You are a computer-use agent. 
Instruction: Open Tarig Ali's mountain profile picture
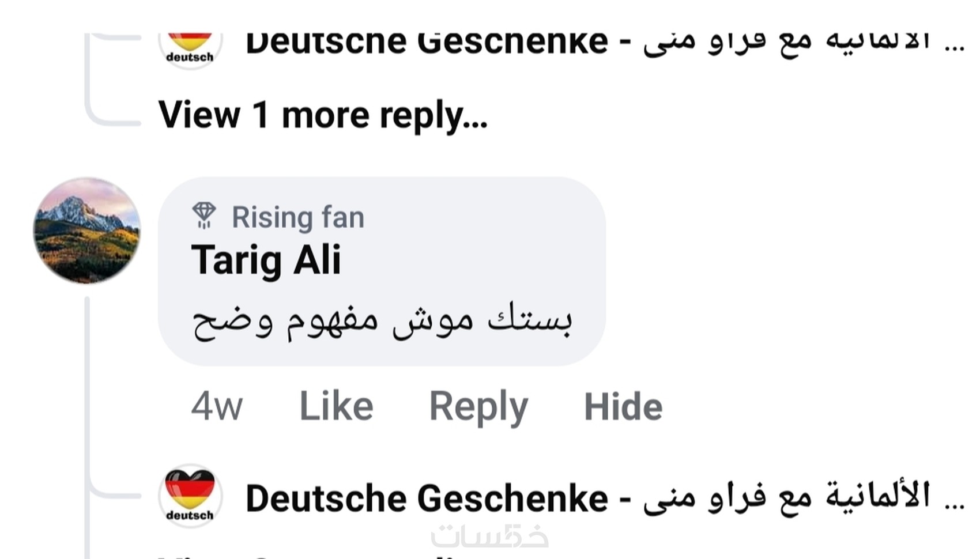point(86,231)
